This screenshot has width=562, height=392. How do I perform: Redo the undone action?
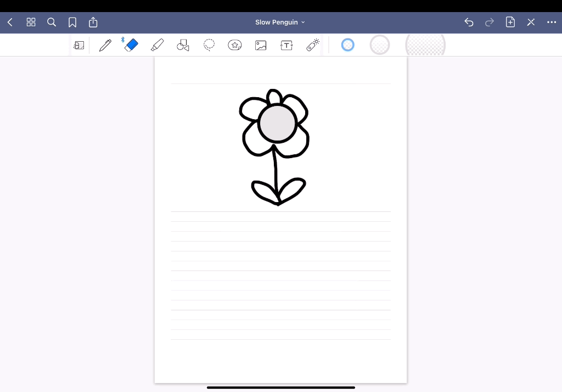tap(489, 23)
